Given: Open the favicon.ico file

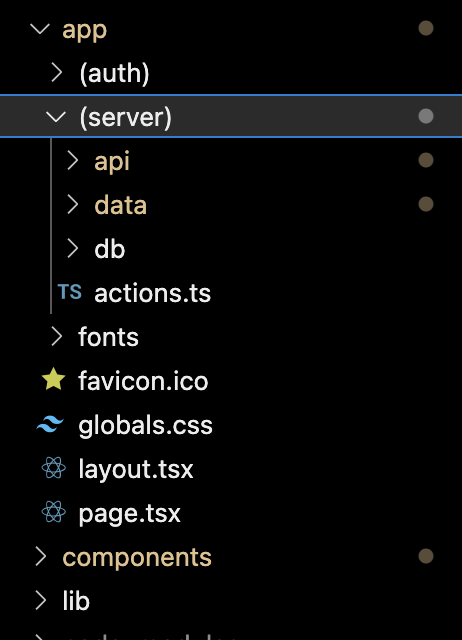Looking at the screenshot, I should 143,381.
